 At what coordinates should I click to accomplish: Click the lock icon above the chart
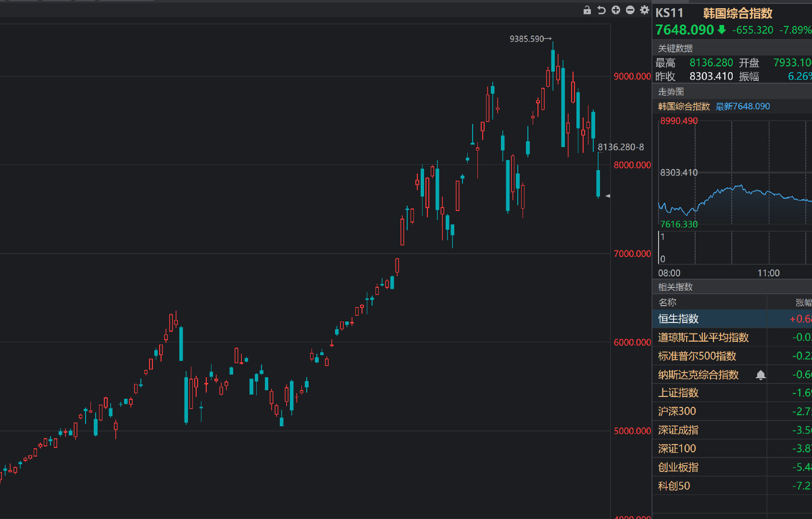click(587, 10)
